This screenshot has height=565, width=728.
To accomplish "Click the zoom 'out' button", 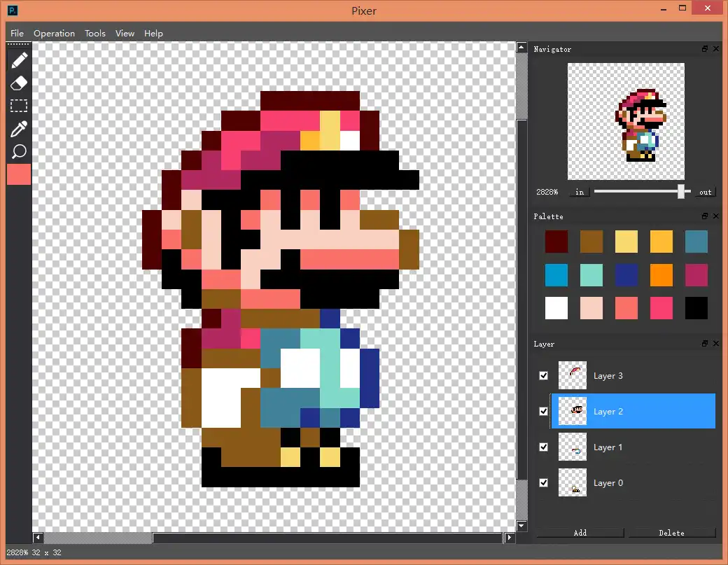I will pos(705,193).
